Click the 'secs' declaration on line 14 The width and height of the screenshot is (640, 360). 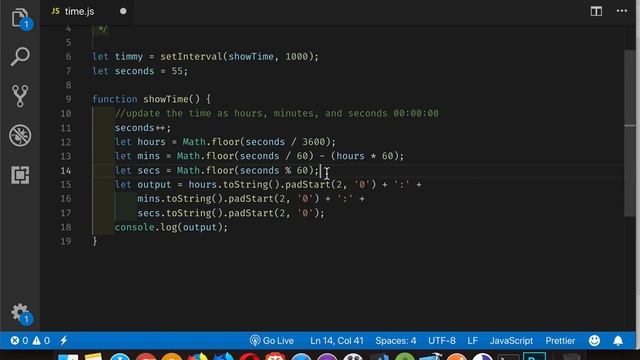point(149,171)
